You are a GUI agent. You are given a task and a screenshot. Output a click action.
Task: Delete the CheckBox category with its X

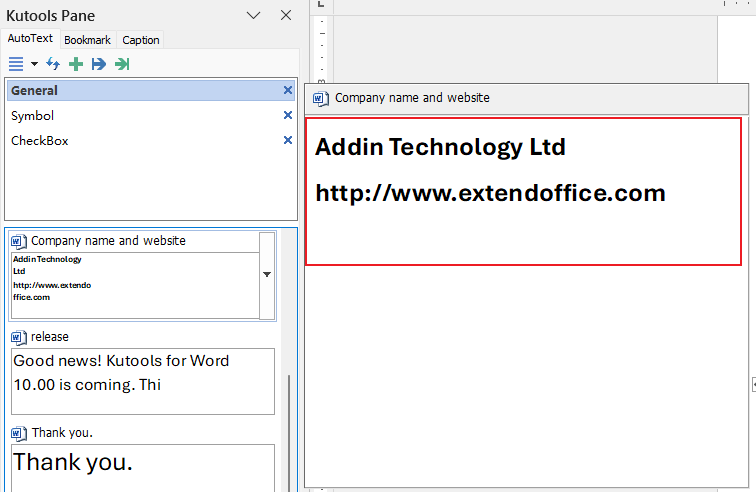[288, 140]
